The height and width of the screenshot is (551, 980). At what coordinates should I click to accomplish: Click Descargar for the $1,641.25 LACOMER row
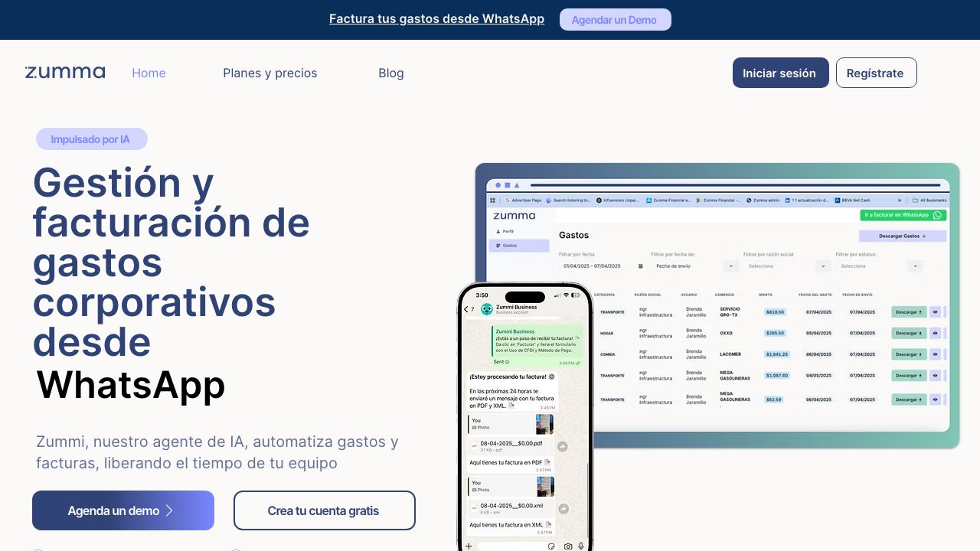tap(909, 354)
